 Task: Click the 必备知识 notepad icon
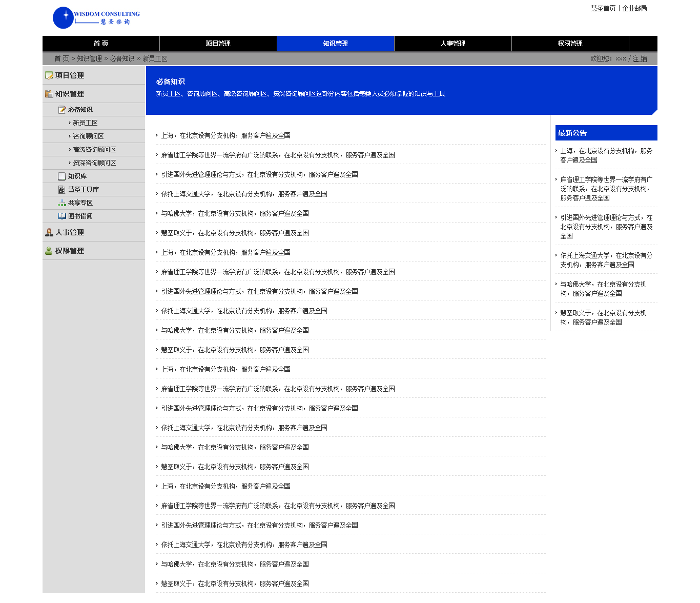(x=62, y=110)
